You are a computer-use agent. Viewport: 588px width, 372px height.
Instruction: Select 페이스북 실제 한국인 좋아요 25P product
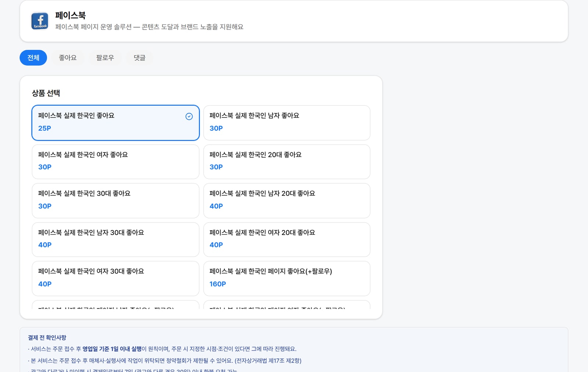[x=115, y=123]
